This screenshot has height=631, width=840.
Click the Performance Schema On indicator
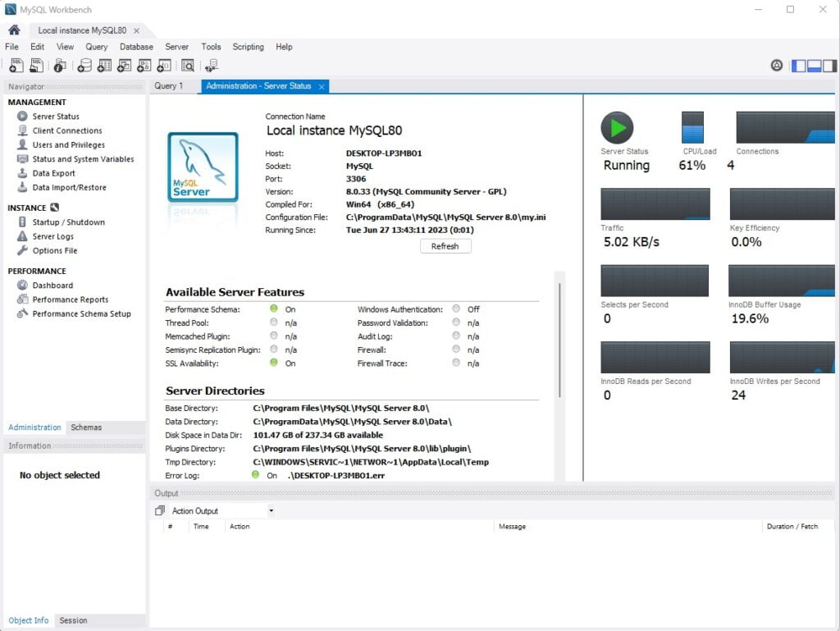(274, 309)
